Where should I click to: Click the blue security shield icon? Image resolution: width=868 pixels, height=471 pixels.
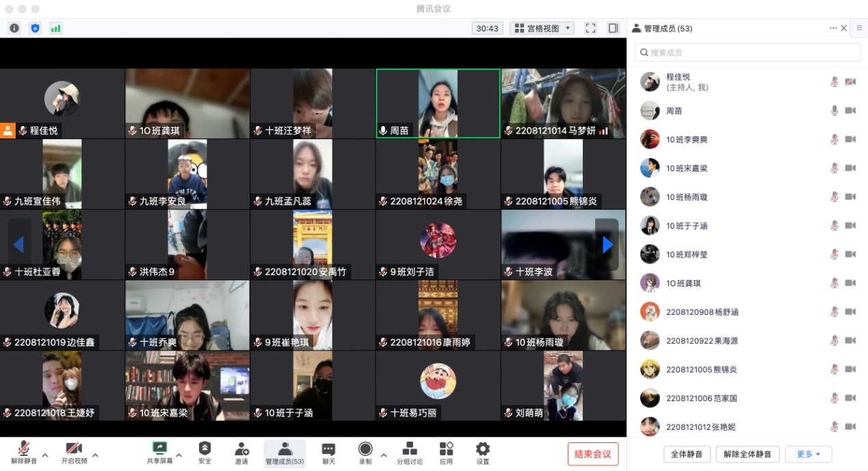coord(35,28)
